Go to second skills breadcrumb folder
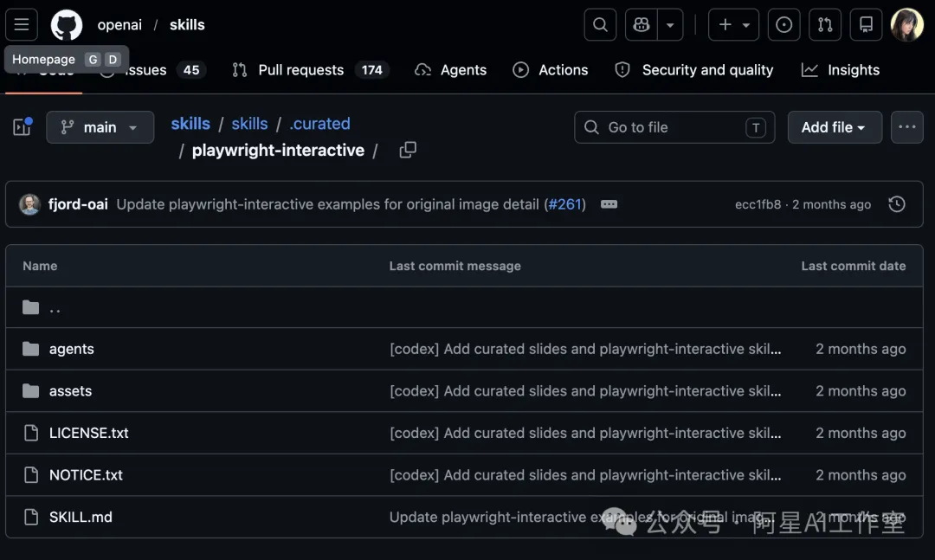The image size is (935, 560). (249, 124)
